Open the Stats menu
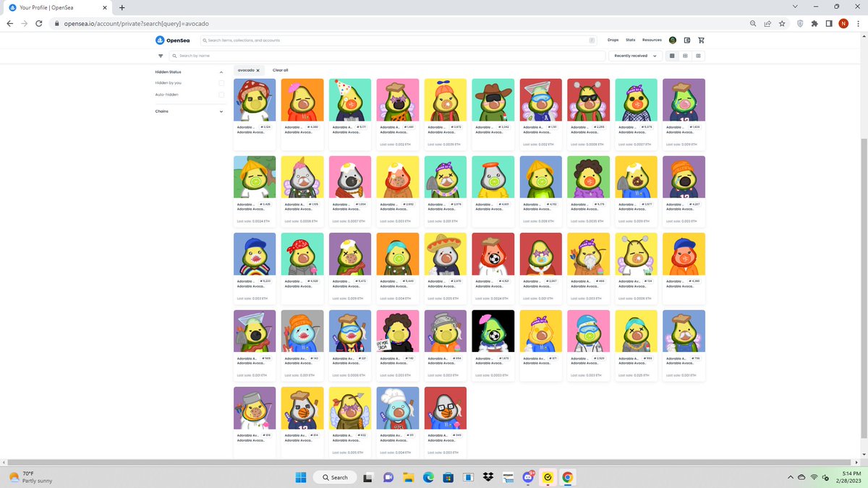This screenshot has height=488, width=868. click(x=630, y=40)
